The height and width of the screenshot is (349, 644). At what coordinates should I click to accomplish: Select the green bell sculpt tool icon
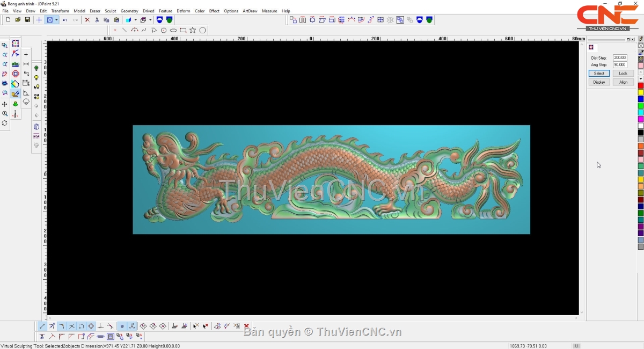15,104
